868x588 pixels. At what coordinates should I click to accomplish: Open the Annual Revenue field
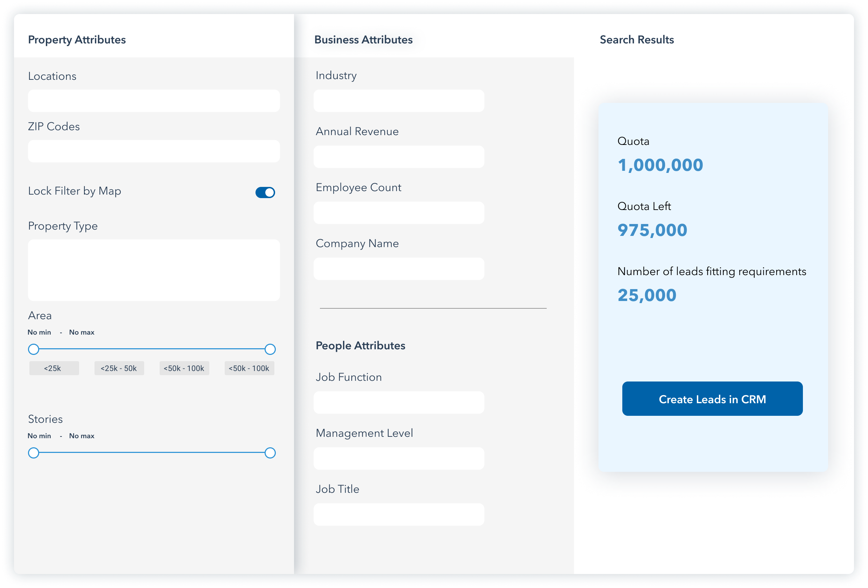coord(399,157)
